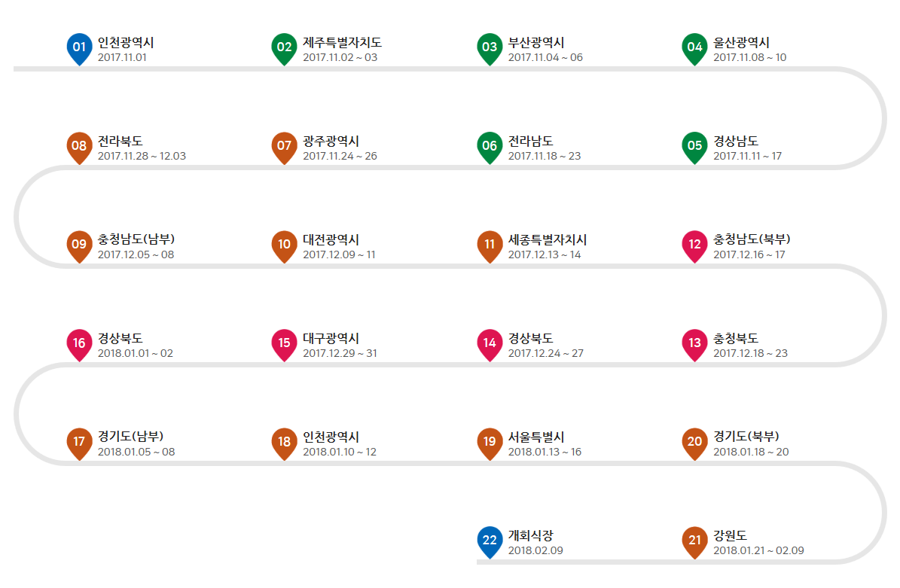Viewport: 900px width, 588px height.
Task: Click the pink 13 Chungcheongbuk-do pin
Action: [694, 343]
